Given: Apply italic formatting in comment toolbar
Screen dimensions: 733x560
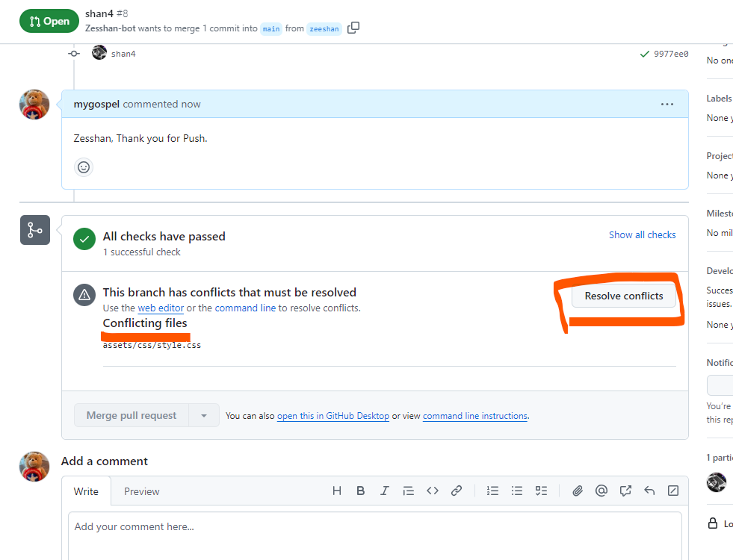Looking at the screenshot, I should click(x=384, y=491).
